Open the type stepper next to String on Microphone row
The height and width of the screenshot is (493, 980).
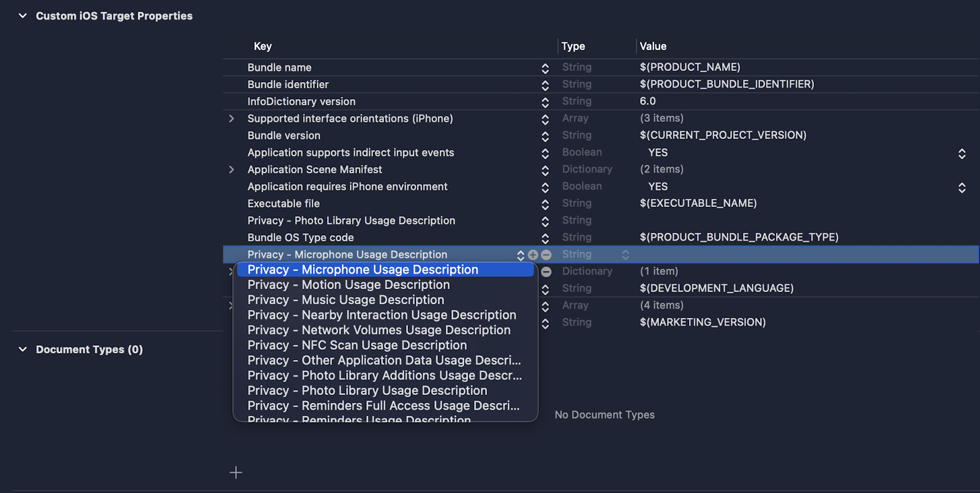(625, 255)
